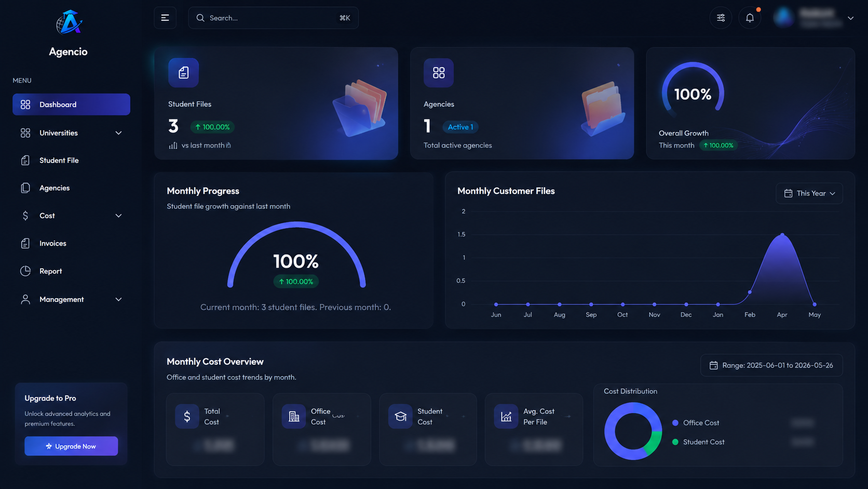Click the May data point on chart
The height and width of the screenshot is (489, 868).
(x=815, y=305)
